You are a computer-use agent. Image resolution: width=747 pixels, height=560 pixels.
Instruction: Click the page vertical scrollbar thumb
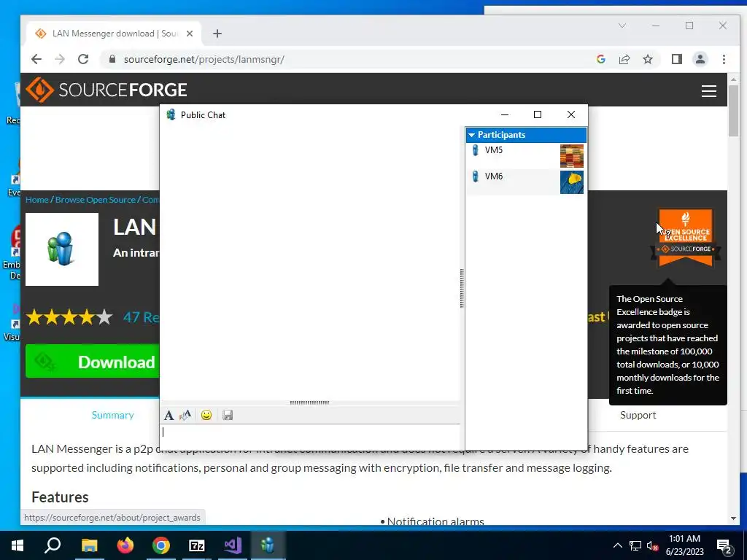[x=734, y=111]
